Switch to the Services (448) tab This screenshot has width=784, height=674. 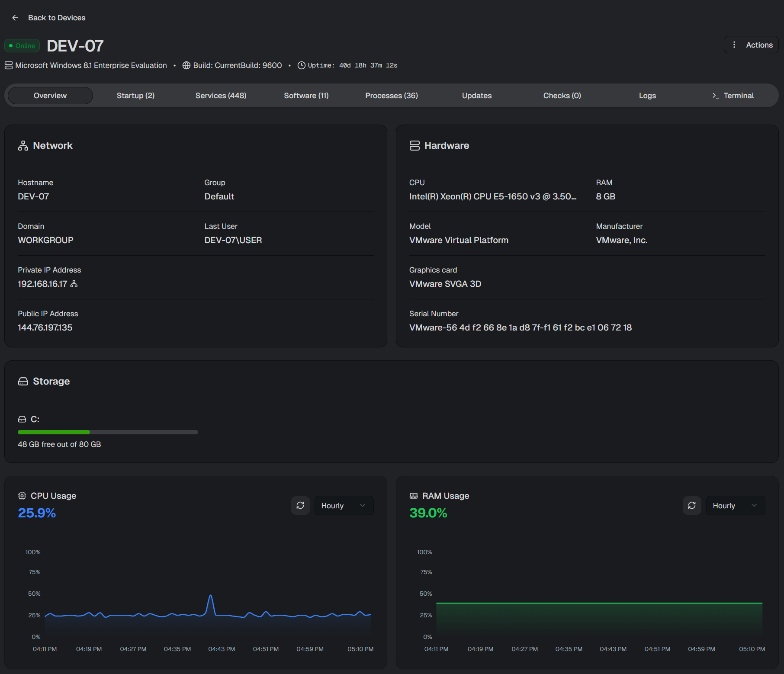coord(221,96)
